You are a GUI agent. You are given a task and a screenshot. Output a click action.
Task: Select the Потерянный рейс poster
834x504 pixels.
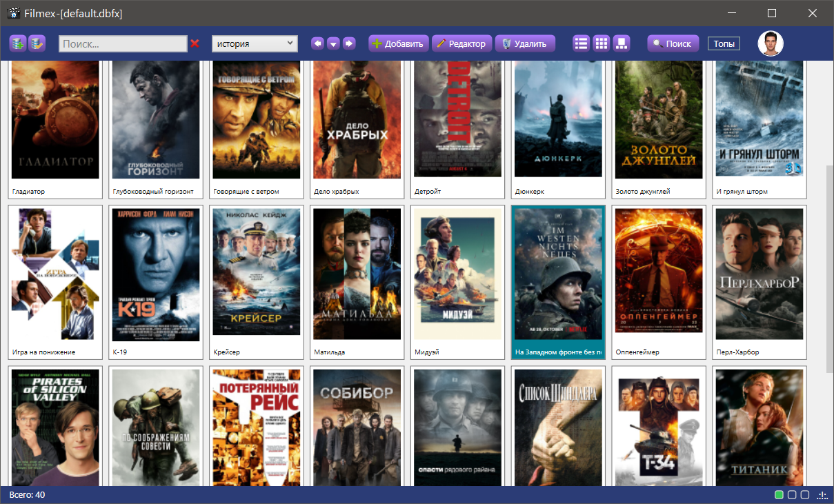[257, 427]
